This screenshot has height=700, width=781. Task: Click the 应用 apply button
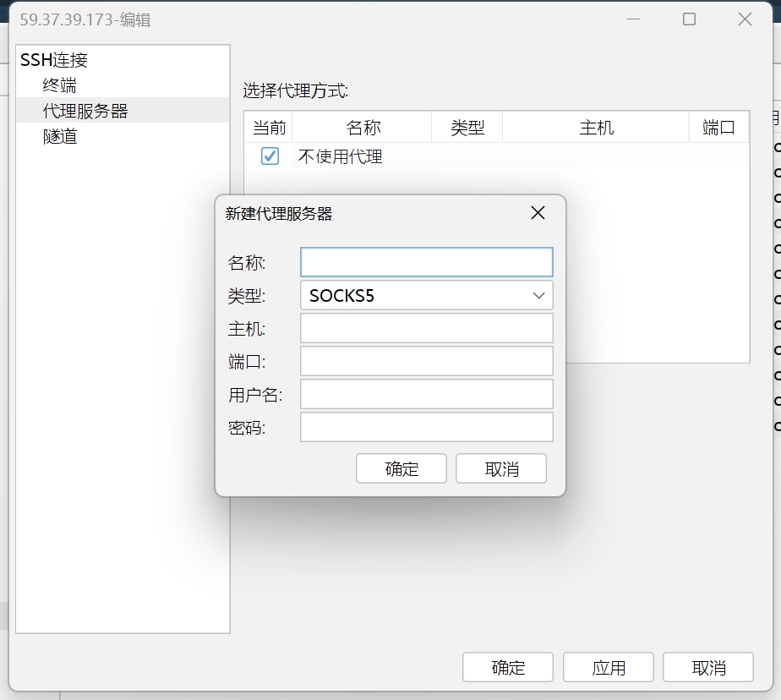point(608,667)
